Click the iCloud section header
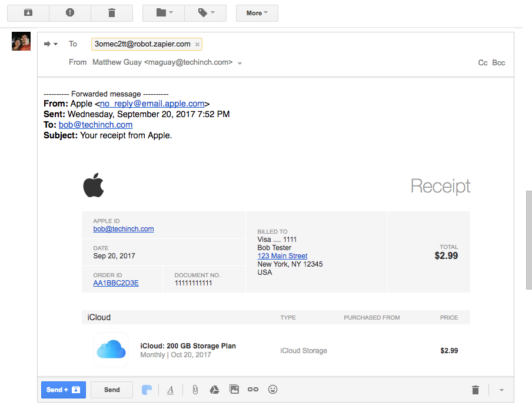The image size is (532, 412). [x=99, y=317]
